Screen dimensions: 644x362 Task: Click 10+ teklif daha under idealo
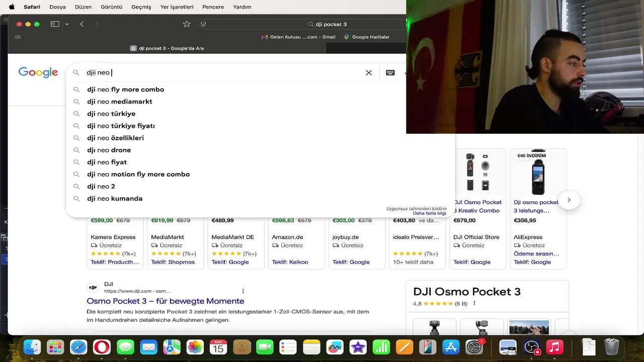point(413,262)
